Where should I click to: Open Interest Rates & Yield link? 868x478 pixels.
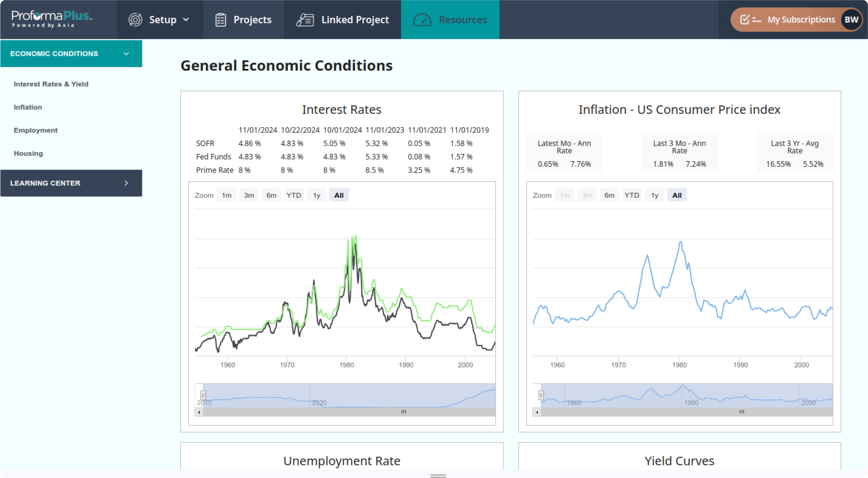(x=51, y=84)
